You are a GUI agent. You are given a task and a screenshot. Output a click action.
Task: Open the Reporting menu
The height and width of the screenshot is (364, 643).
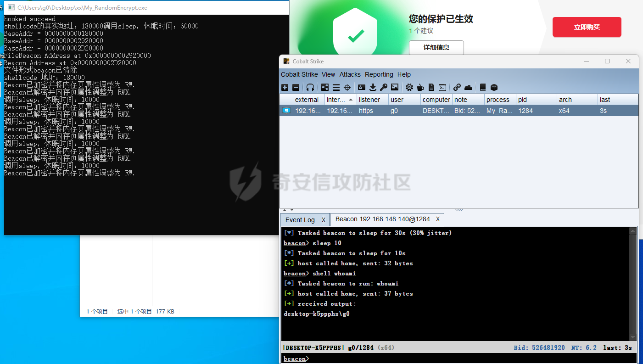tap(379, 74)
